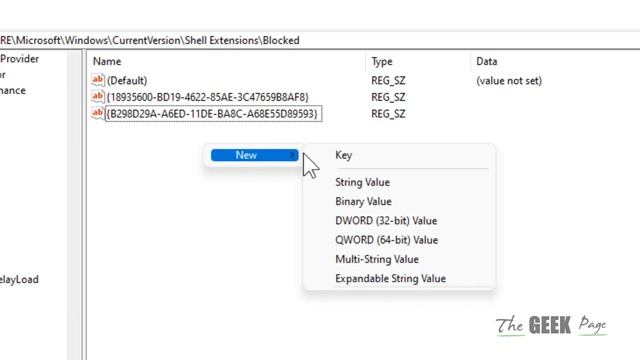Click the registry address path bar
Image resolution: width=640 pixels, height=360 pixels.
[x=320, y=40]
